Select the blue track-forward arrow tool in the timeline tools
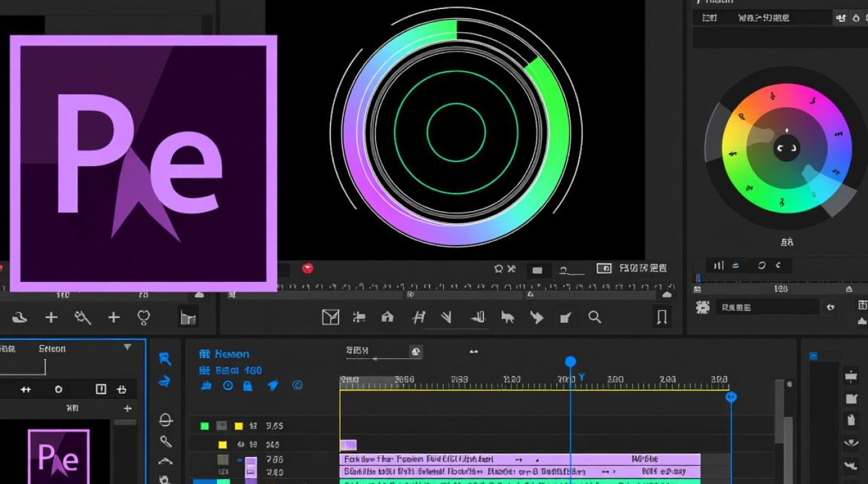This screenshot has height=484, width=868. 165,381
